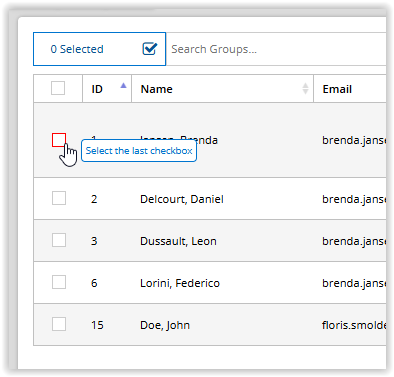Click the ID column ascending sort arrow
The height and width of the screenshot is (377, 394).
pos(123,85)
